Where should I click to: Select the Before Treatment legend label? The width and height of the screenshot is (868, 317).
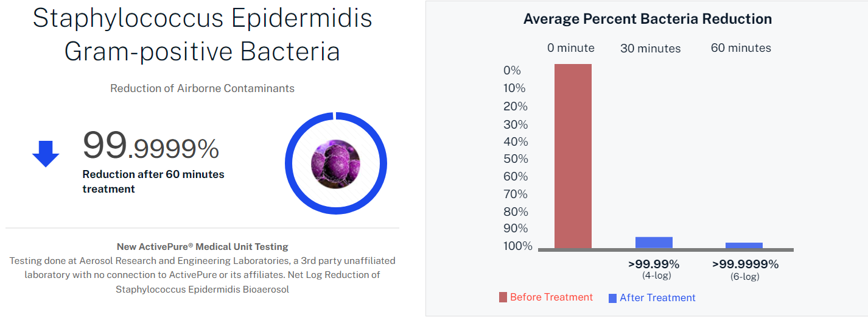click(x=551, y=297)
